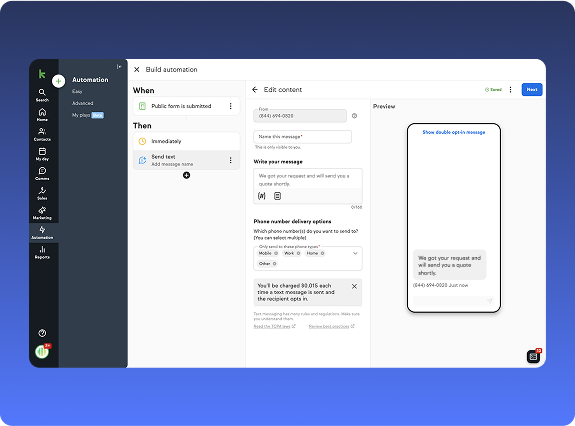This screenshot has height=426, width=575.
Task: Open My day in the sidebar
Action: click(x=42, y=154)
